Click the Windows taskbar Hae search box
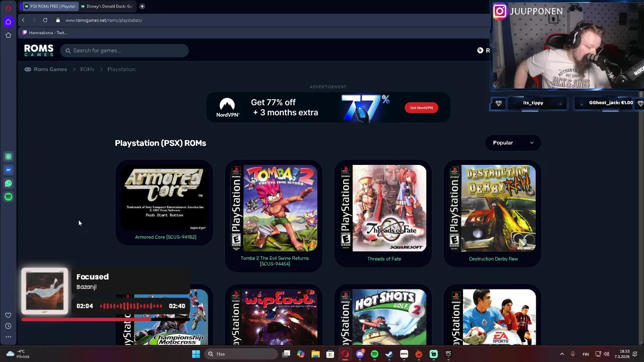644x362 pixels. [x=242, y=354]
